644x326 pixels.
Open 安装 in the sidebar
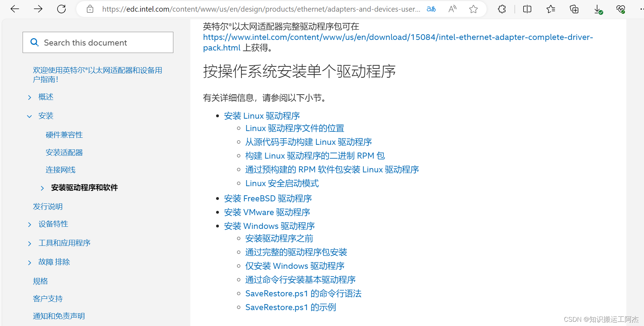coord(46,116)
